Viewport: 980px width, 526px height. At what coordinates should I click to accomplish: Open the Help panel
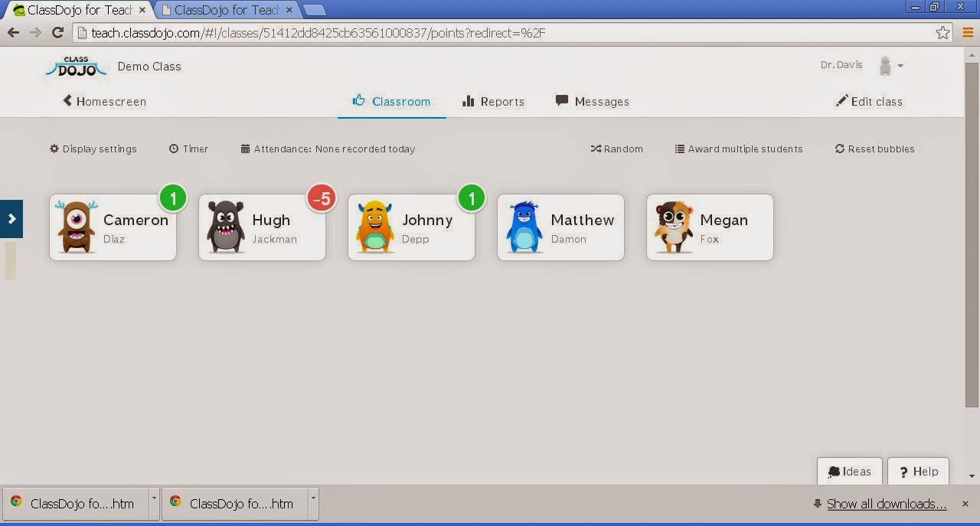(x=918, y=471)
